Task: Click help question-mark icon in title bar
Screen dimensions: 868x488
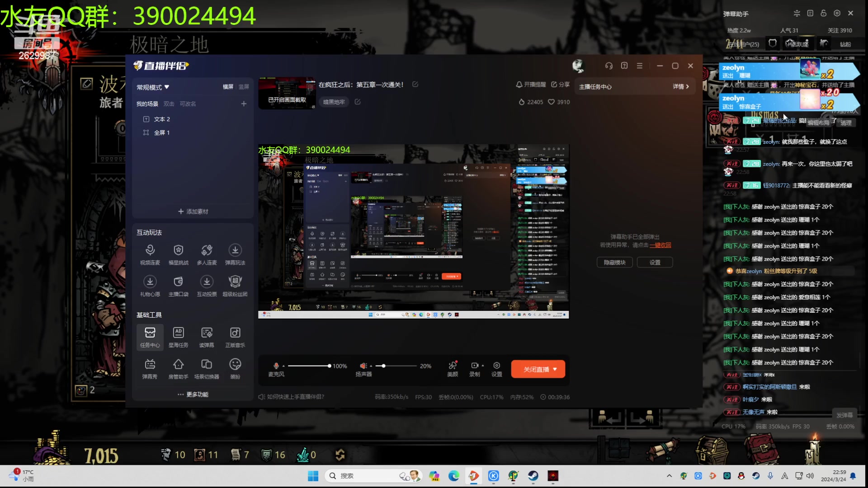Action: tap(624, 66)
